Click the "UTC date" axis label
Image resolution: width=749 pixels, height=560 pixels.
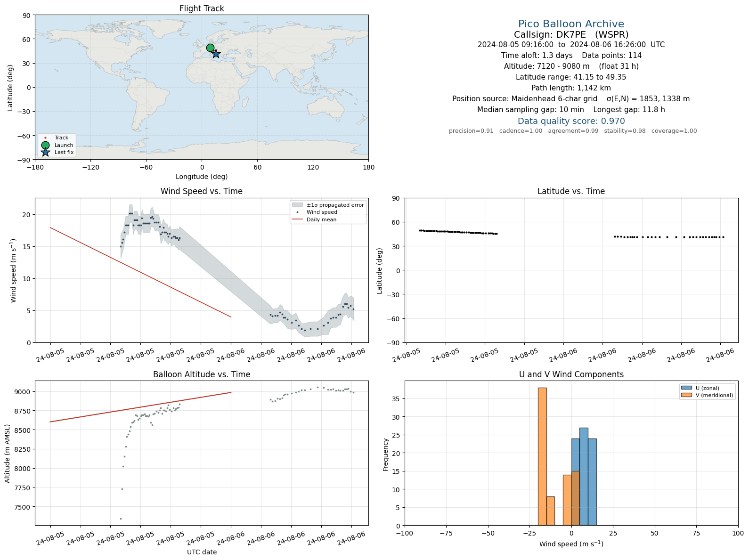click(202, 552)
